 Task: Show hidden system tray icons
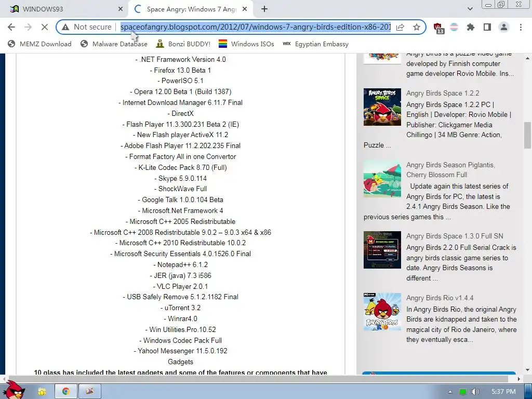(x=450, y=392)
